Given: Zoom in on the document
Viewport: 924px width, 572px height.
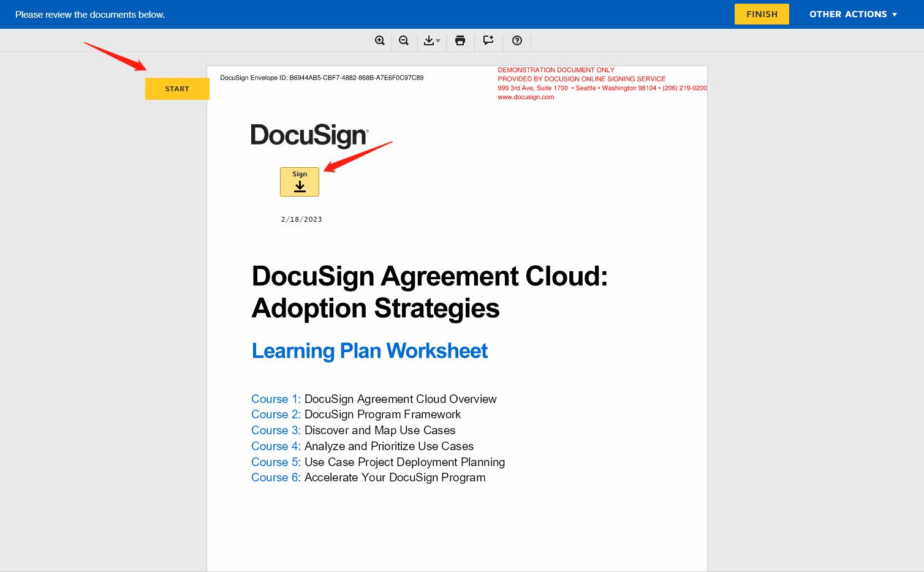Looking at the screenshot, I should (x=380, y=40).
